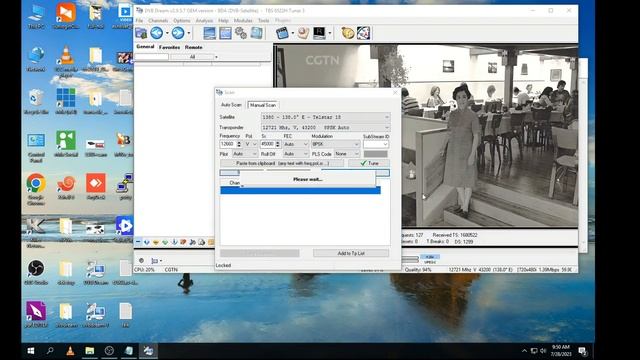The height and width of the screenshot is (360, 640).
Task: Open the Channels menu
Action: coord(158,20)
